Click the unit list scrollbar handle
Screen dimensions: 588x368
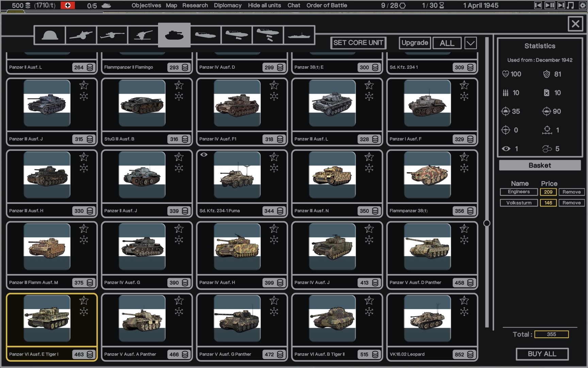pyautogui.click(x=487, y=223)
